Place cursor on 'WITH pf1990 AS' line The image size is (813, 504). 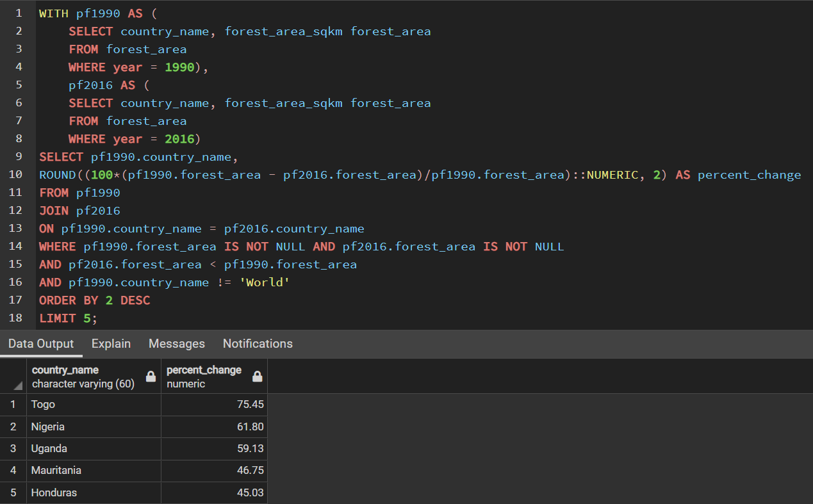[97, 13]
